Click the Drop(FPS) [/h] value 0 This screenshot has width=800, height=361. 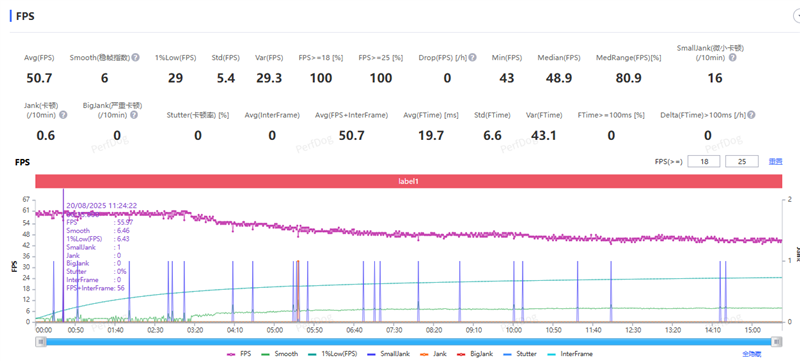tap(447, 78)
